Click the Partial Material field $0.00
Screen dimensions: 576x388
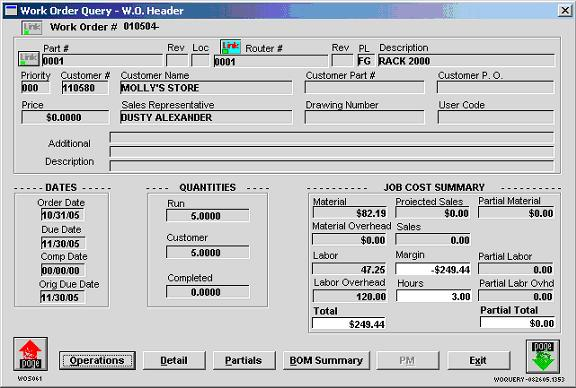516,213
